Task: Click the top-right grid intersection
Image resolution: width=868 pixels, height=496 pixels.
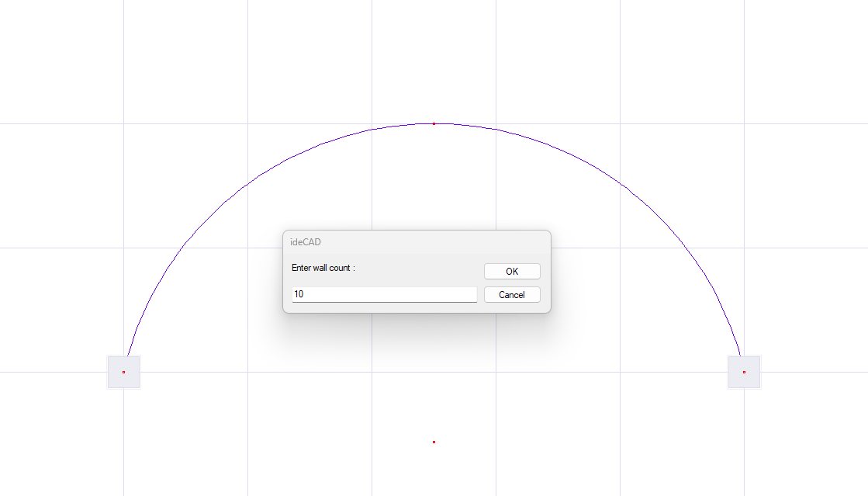Action: tap(744, 123)
